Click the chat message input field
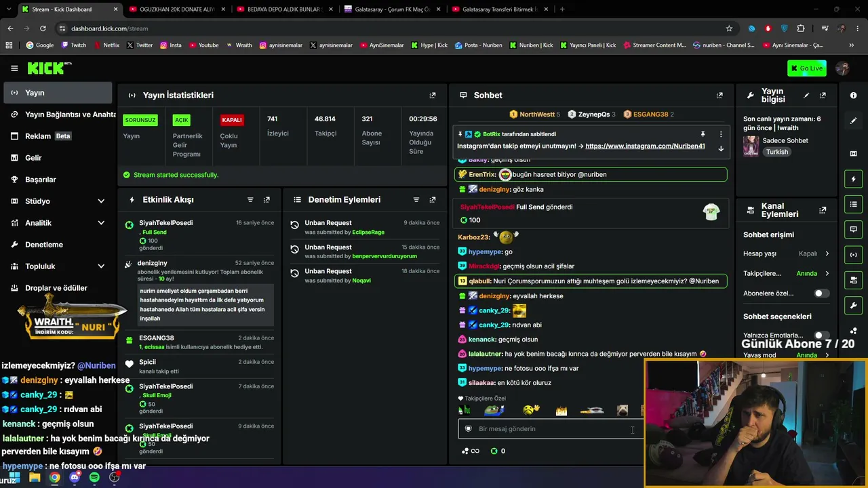 coord(549,429)
